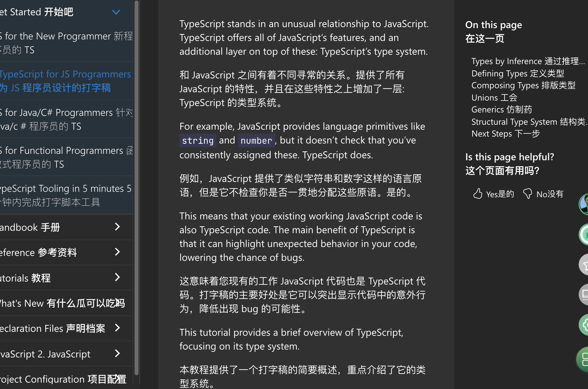The image size is (588, 389).
Task: Open the gear settings floating button
Action: click(x=585, y=324)
